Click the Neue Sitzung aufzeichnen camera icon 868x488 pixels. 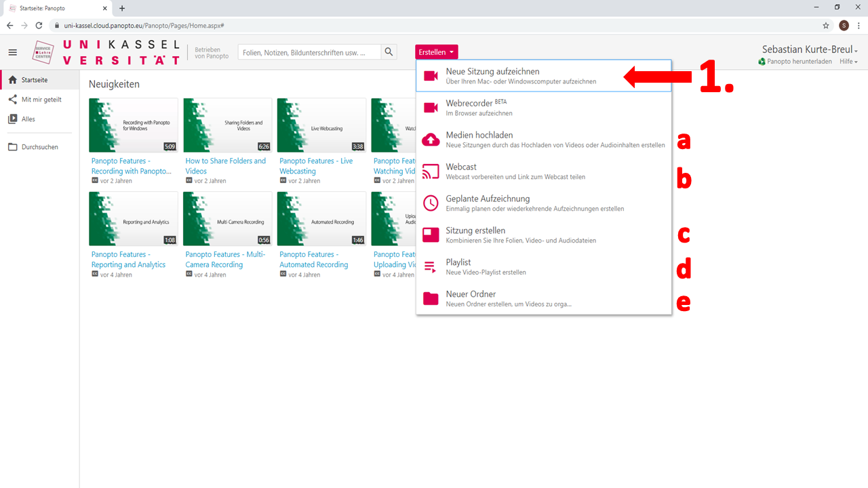pyautogui.click(x=431, y=76)
